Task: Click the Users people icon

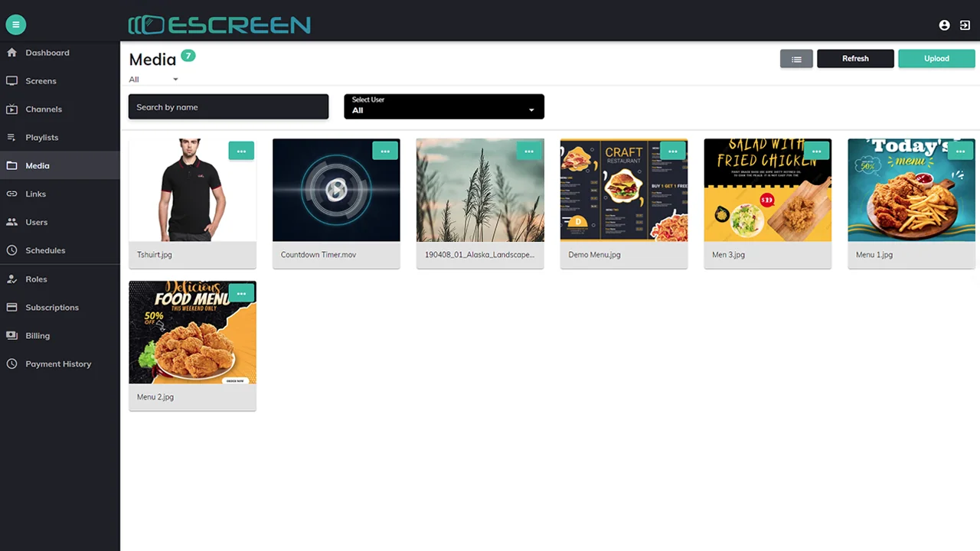Action: (11, 222)
